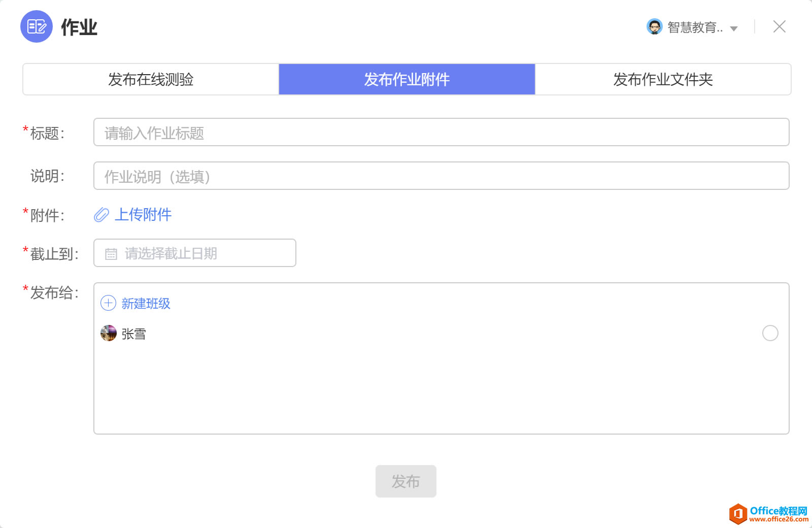Open the 智慧教育 account dropdown arrow
Image resolution: width=812 pixels, height=528 pixels.
point(733,28)
